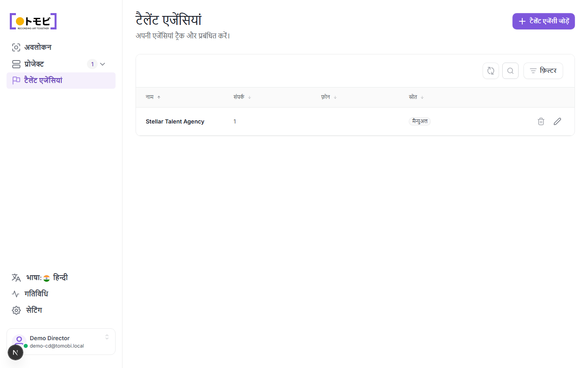Screen dimensions: 588x368
Task: Click the टैलेंट एजेंसियां page heading
Action: [169, 20]
